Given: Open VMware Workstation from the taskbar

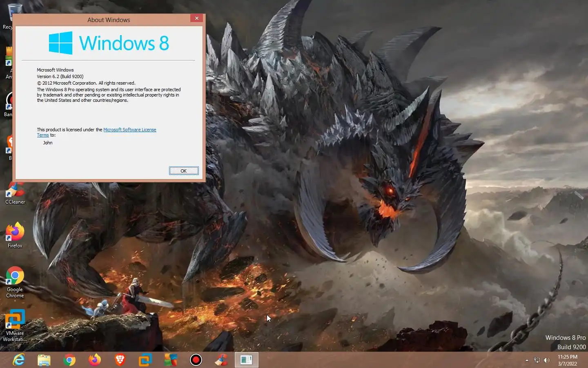Looking at the screenshot, I should point(145,360).
